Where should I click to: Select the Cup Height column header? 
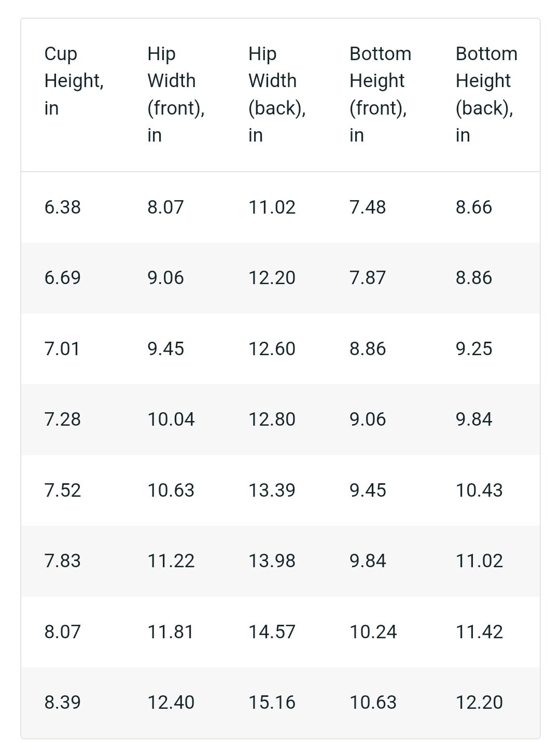click(x=74, y=81)
